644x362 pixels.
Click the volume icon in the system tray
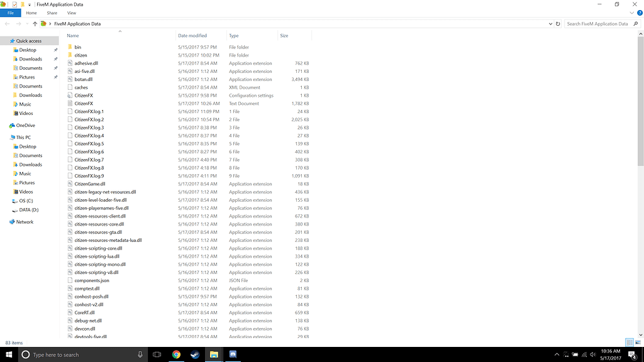pyautogui.click(x=593, y=354)
